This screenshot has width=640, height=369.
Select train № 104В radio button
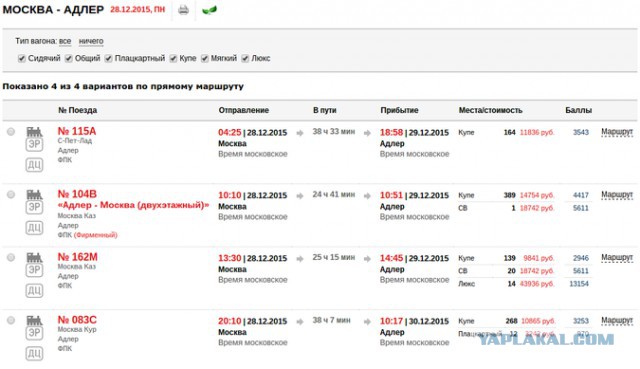[x=11, y=194]
